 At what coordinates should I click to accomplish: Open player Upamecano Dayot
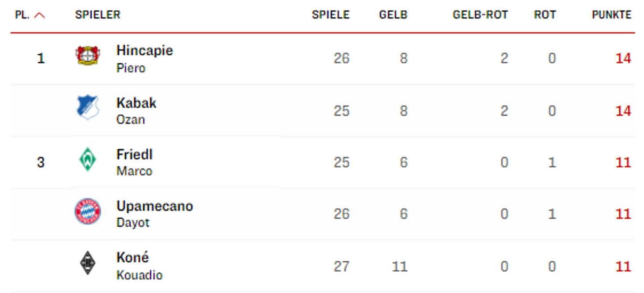[154, 214]
